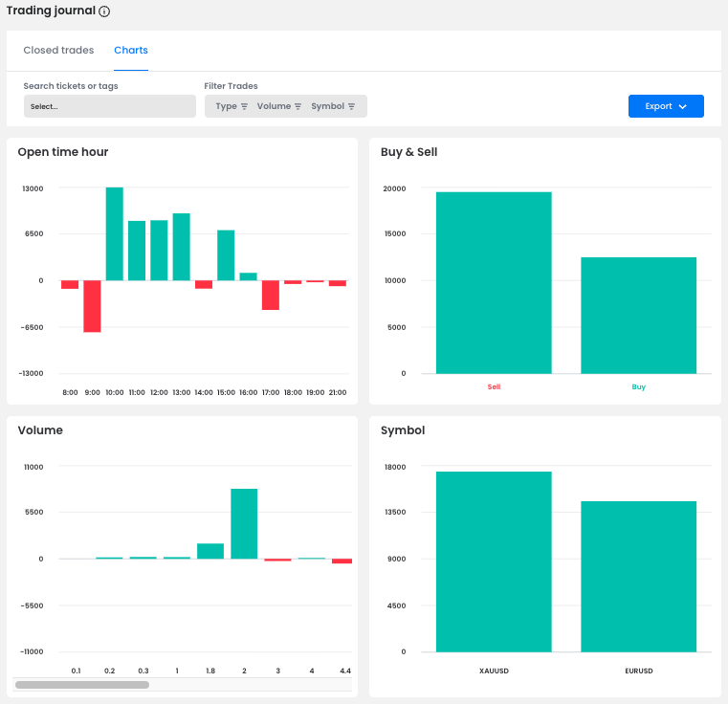This screenshot has width=728, height=704.
Task: Select the XAUUSD bar in Symbol chart
Action: 494,561
